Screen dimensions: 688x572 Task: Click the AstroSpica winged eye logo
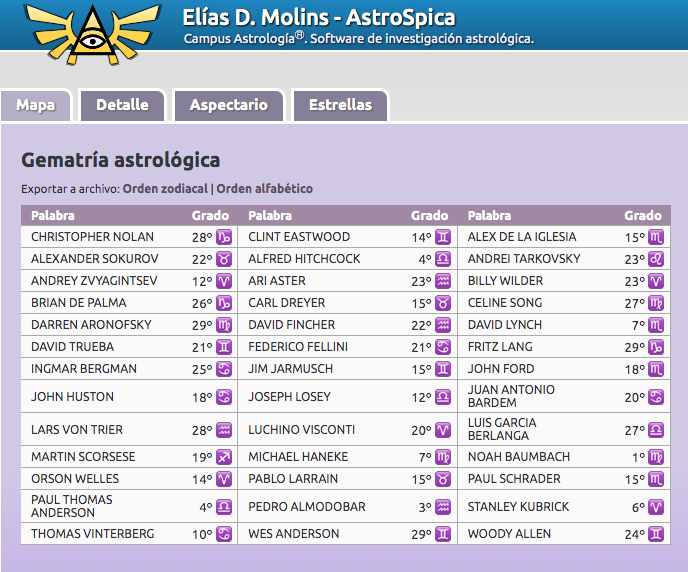(x=93, y=34)
